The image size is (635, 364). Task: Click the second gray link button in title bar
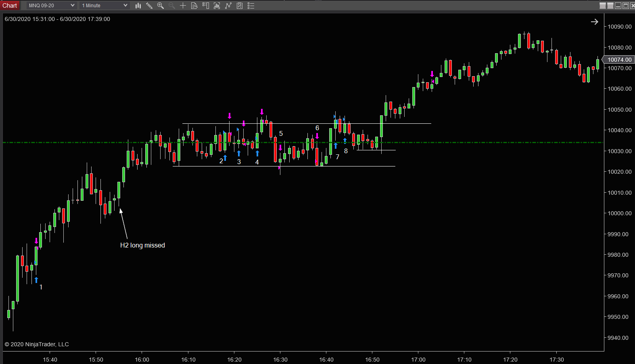click(610, 5)
